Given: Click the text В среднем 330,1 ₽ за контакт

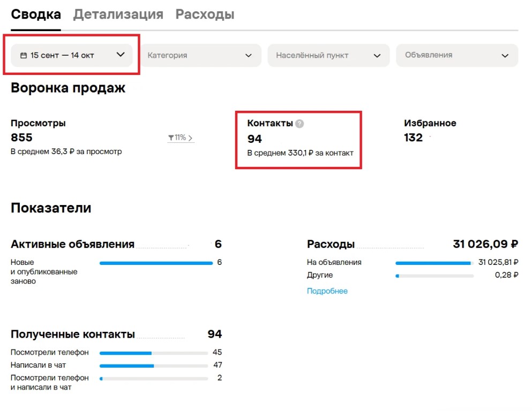Looking at the screenshot, I should (300, 153).
